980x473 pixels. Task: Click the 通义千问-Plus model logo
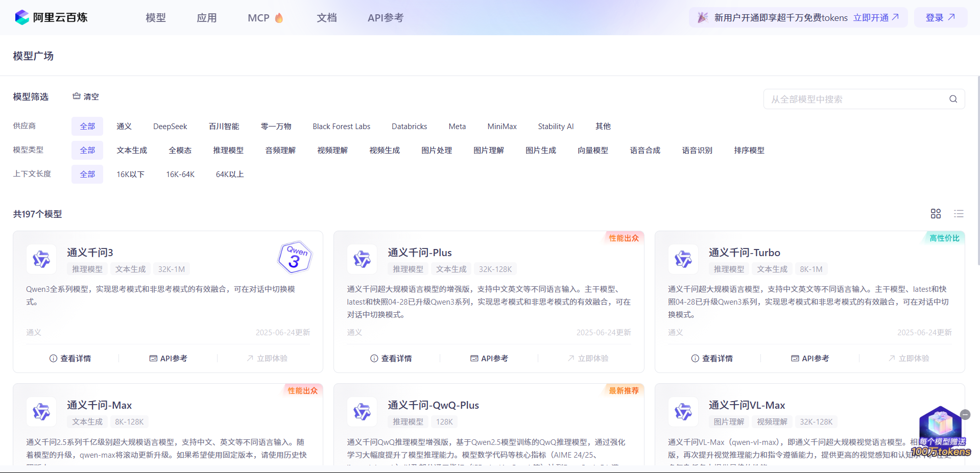tap(362, 259)
